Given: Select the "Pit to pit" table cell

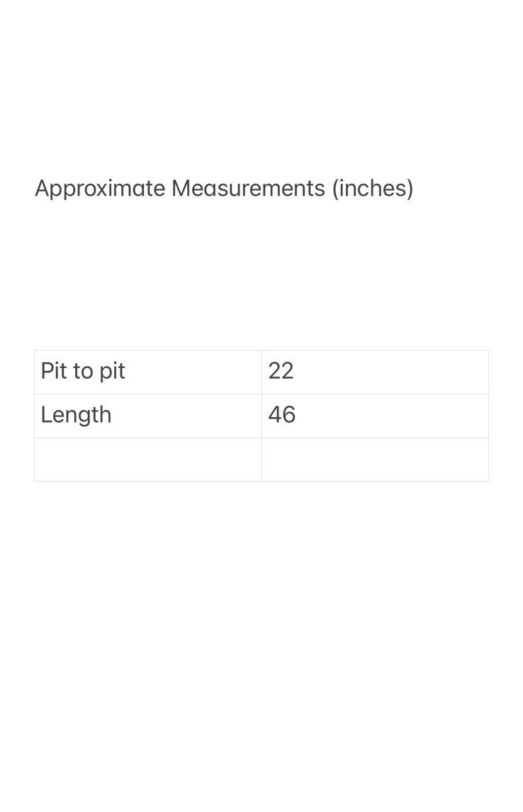Looking at the screenshot, I should point(148,372).
